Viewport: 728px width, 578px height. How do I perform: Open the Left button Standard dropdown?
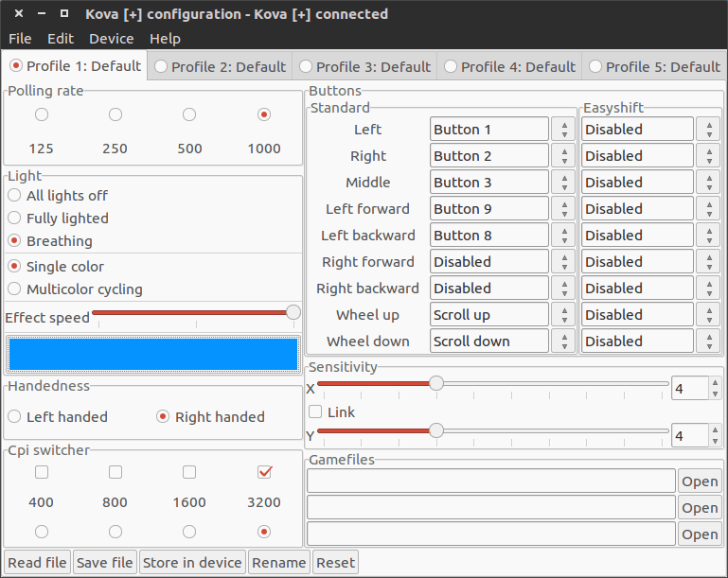click(489, 130)
